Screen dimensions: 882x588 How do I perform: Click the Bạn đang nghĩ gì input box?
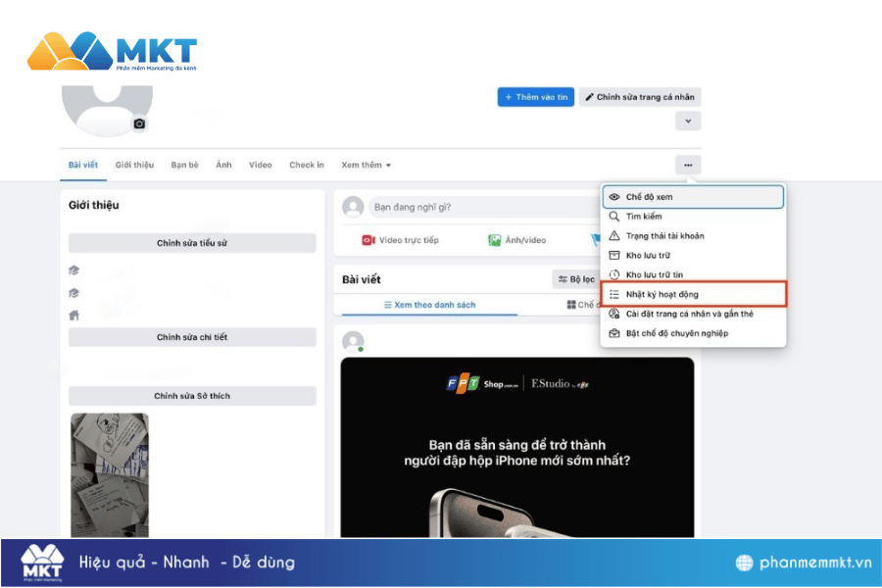[482, 208]
